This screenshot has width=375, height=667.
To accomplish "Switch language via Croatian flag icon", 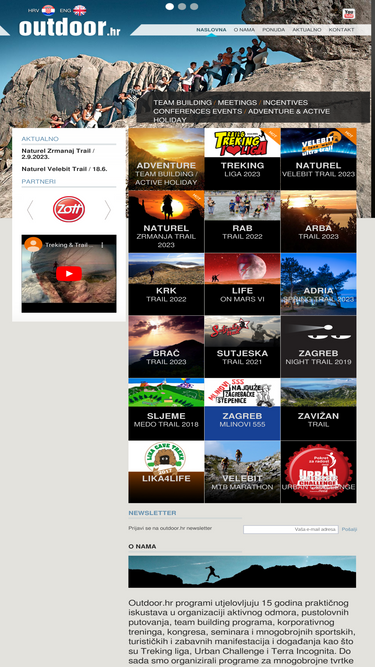I will 48,10.
